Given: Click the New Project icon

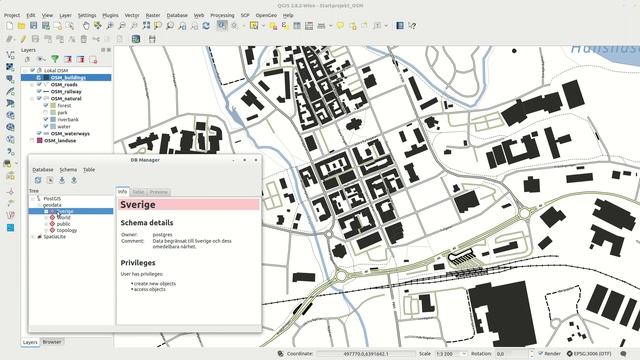Looking at the screenshot, I should coord(9,26).
